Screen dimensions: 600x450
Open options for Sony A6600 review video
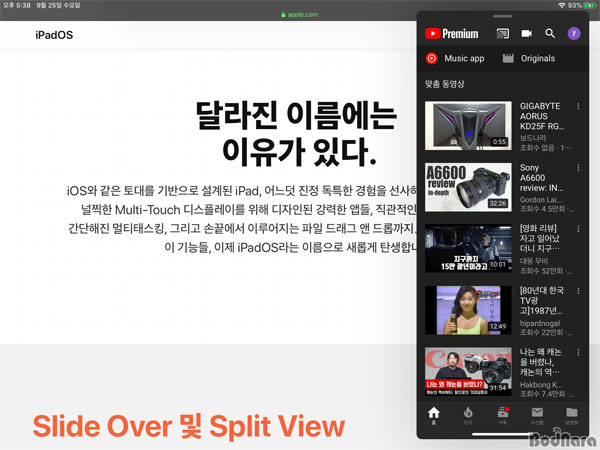tap(578, 168)
